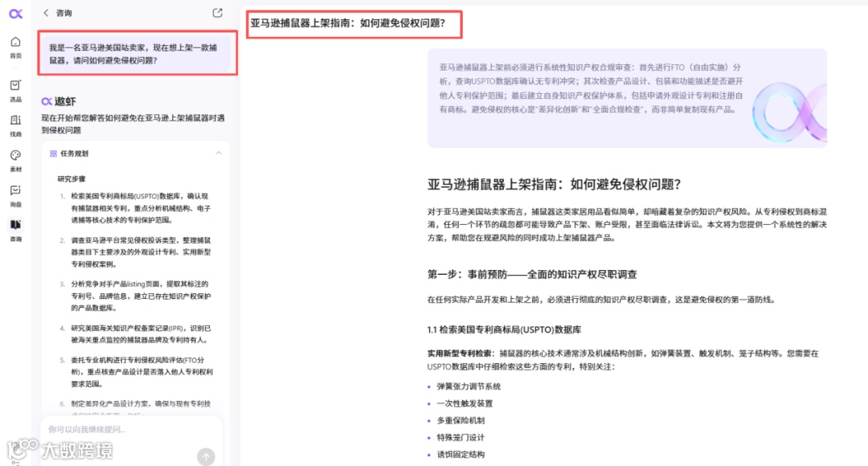The width and height of the screenshot is (868, 466).
Task: Click the 任务规划 grid icon
Action: 53,153
